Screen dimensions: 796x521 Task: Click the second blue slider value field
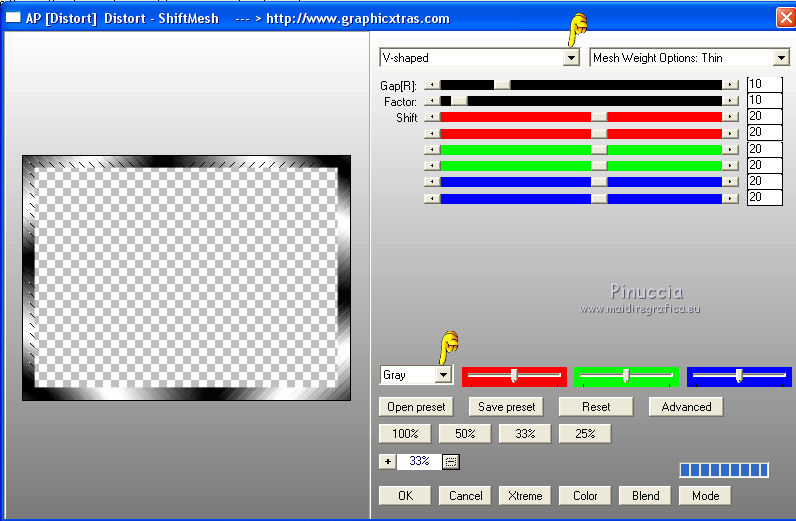[x=765, y=198]
